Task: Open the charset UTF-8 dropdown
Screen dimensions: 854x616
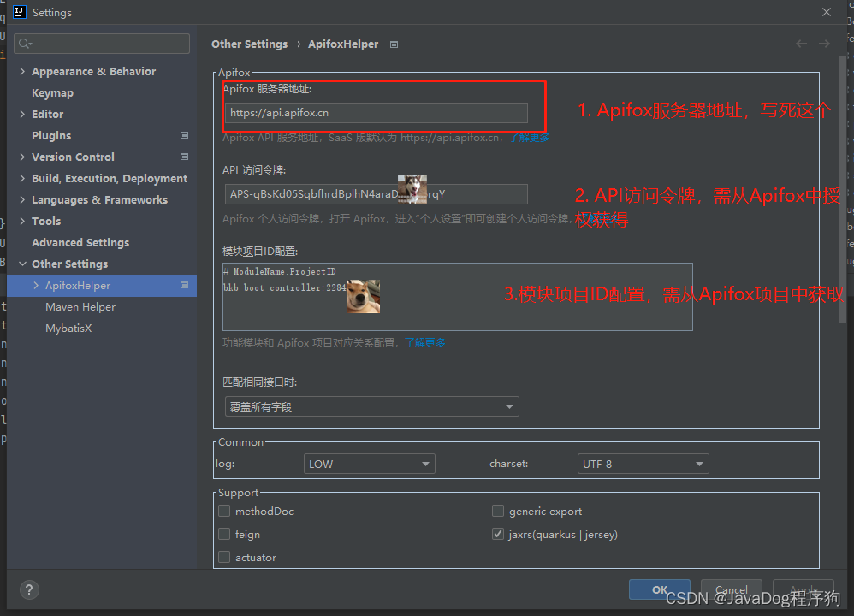Action: tap(643, 464)
